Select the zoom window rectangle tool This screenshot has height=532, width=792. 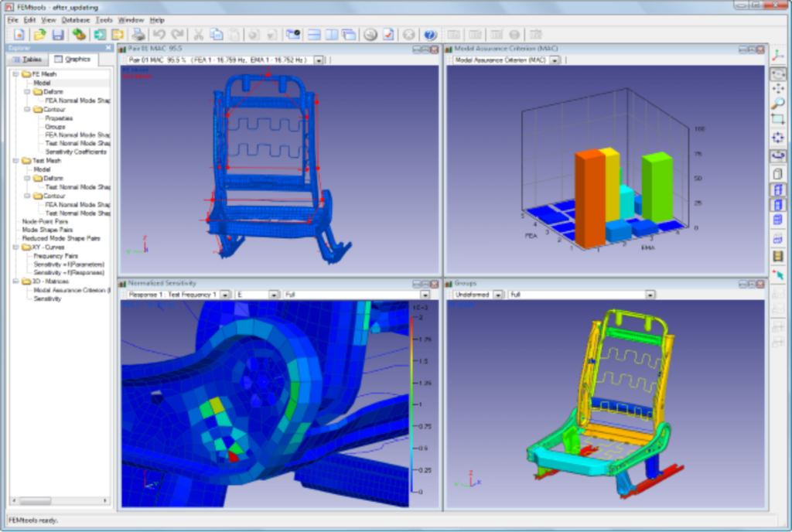(x=778, y=119)
